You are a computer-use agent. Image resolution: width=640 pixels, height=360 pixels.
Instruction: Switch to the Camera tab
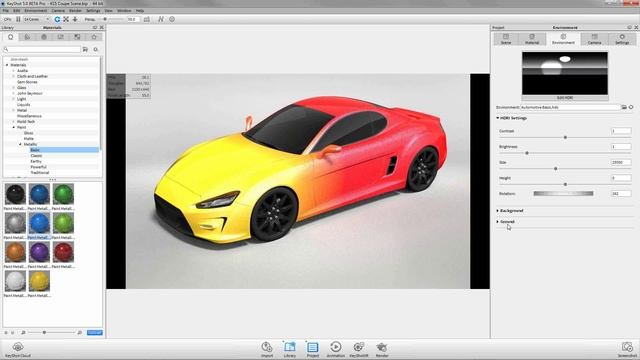tap(594, 39)
